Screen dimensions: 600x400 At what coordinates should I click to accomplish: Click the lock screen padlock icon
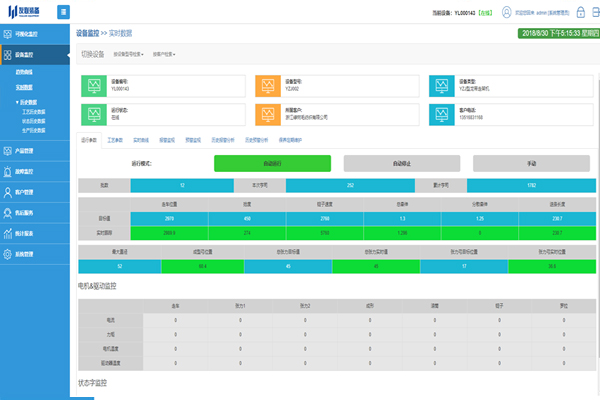click(x=577, y=12)
